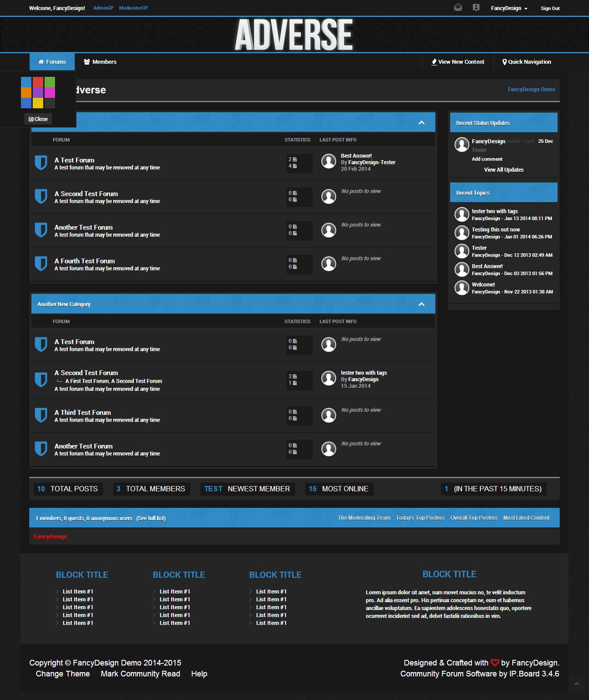Image resolution: width=589 pixels, height=700 pixels.
Task: Click the avatar icon next to Best Answer! last post
Action: (328, 162)
